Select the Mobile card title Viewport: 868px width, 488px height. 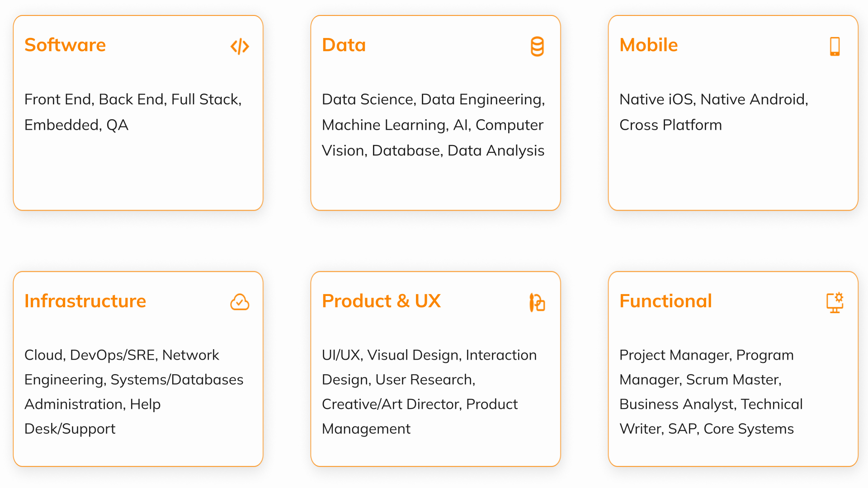coord(648,45)
